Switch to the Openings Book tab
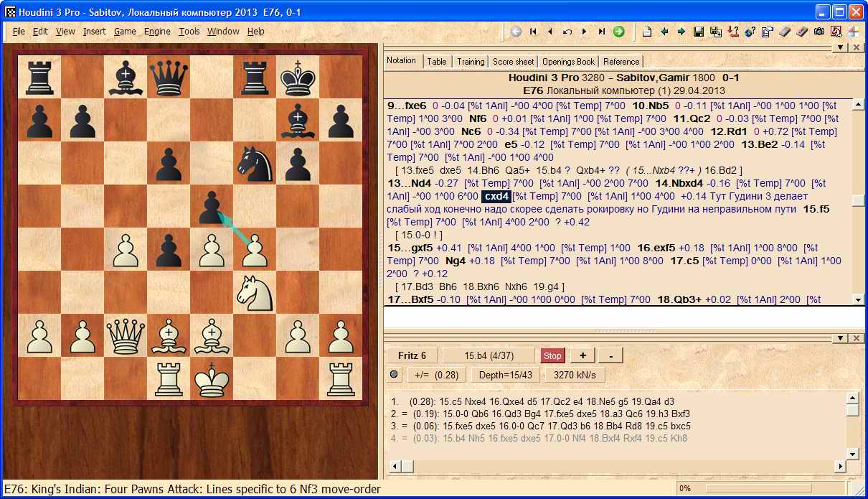 (568, 62)
